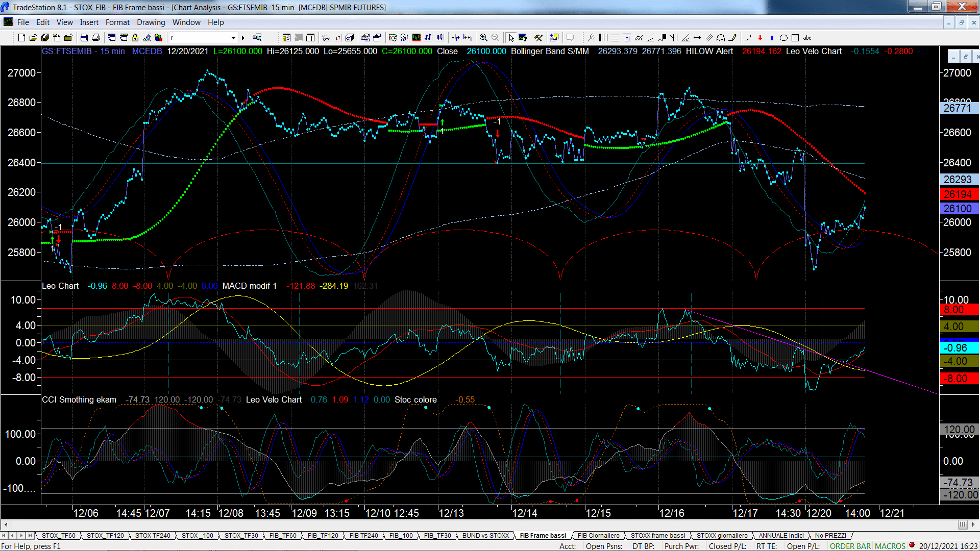Switch to the No PREZZI tab
Screen dimensions: 980x551
[830, 536]
